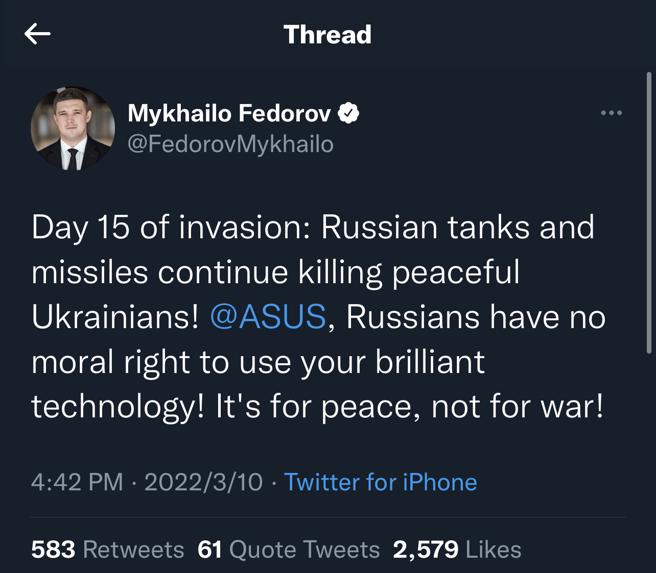The image size is (656, 573).
Task: Open the @FedorovMykhailo handle
Action: [x=231, y=144]
